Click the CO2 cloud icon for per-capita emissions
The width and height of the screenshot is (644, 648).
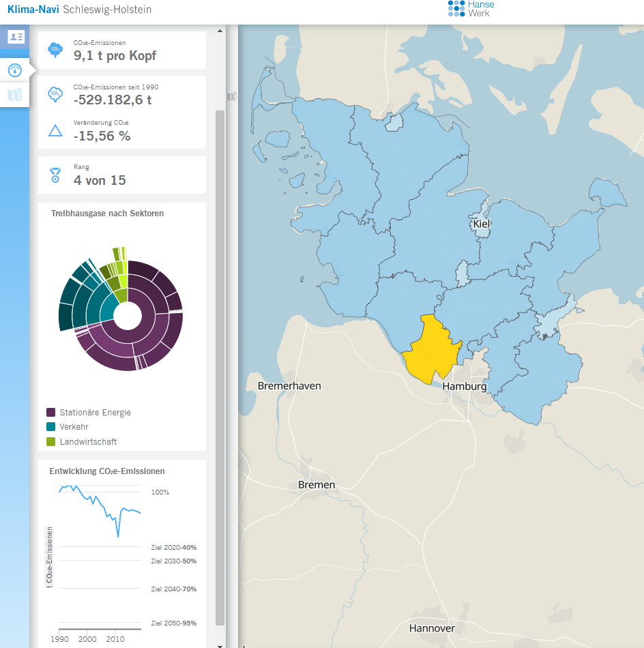[55, 50]
